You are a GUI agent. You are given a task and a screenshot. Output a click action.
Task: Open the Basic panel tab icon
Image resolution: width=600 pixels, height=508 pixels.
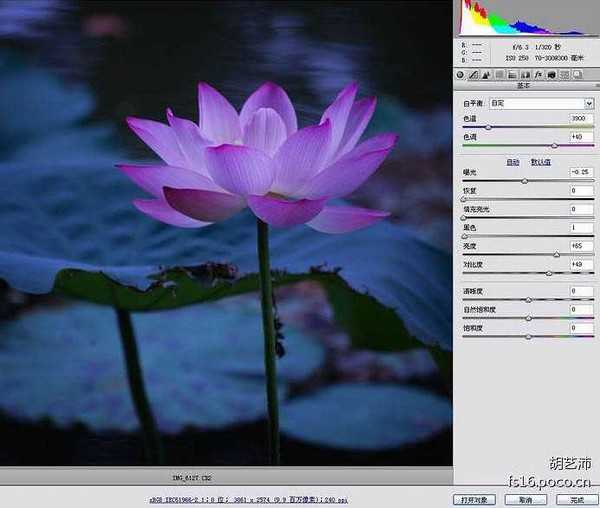point(461,75)
